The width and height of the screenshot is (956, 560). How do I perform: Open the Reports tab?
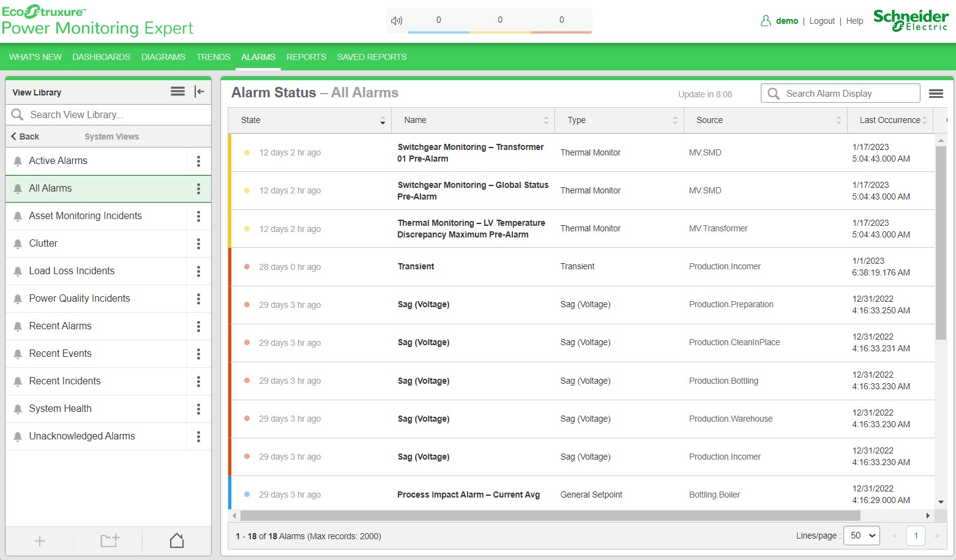(306, 57)
